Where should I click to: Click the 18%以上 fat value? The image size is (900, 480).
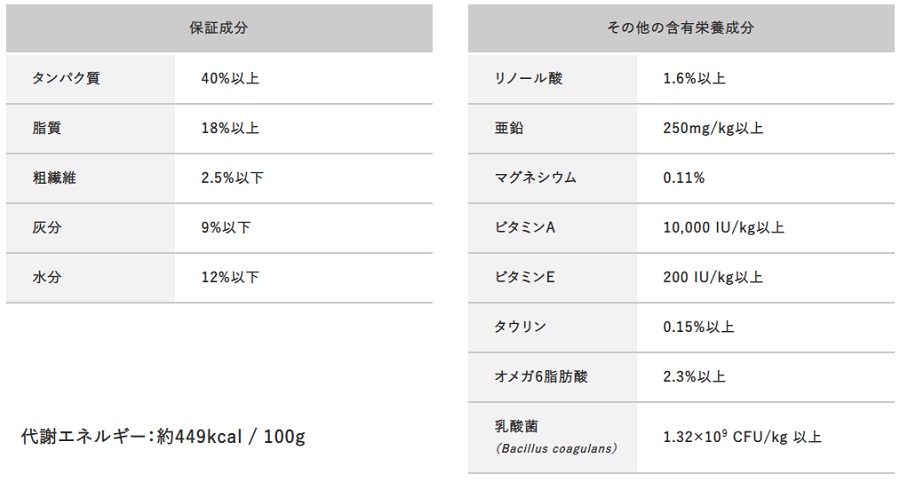coord(230,128)
